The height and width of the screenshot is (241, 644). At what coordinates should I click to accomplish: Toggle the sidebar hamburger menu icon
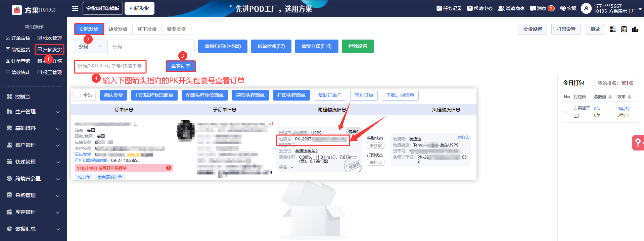tap(75, 8)
